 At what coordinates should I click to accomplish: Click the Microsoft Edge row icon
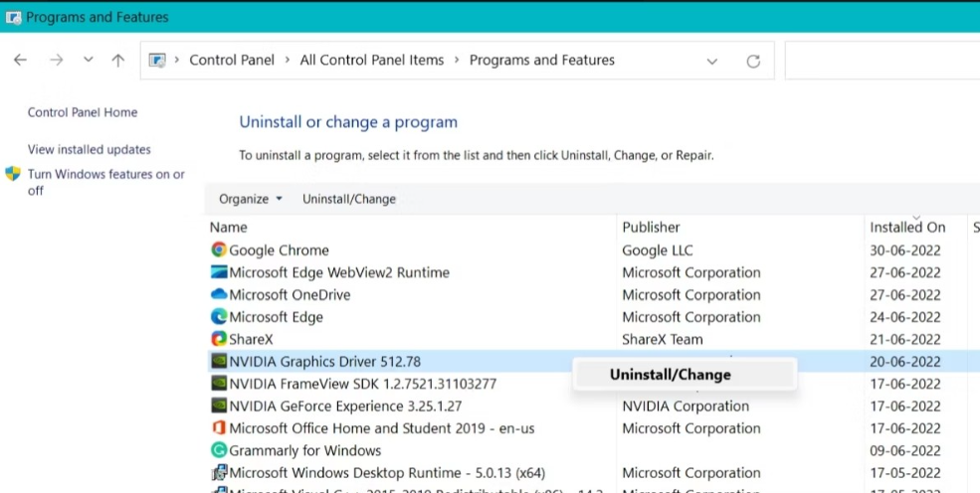click(218, 317)
